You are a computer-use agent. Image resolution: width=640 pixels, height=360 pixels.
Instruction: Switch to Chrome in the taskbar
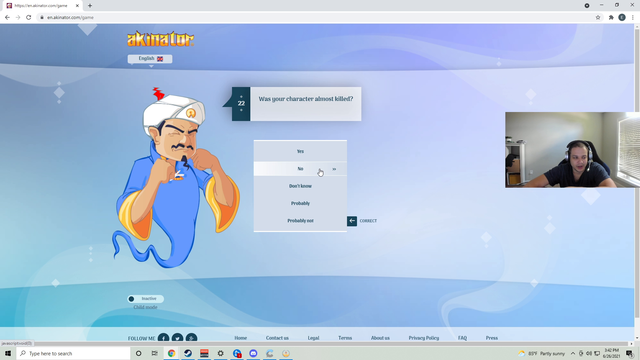click(171, 353)
